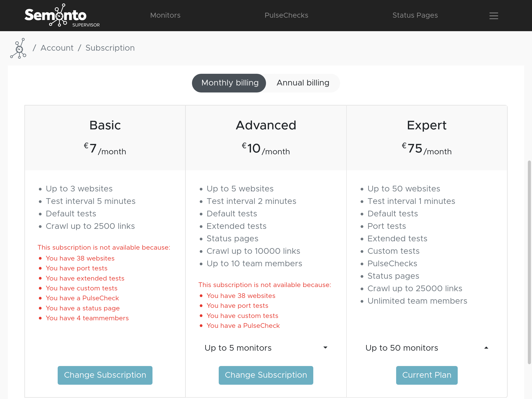Switch to Annual billing

(x=303, y=83)
